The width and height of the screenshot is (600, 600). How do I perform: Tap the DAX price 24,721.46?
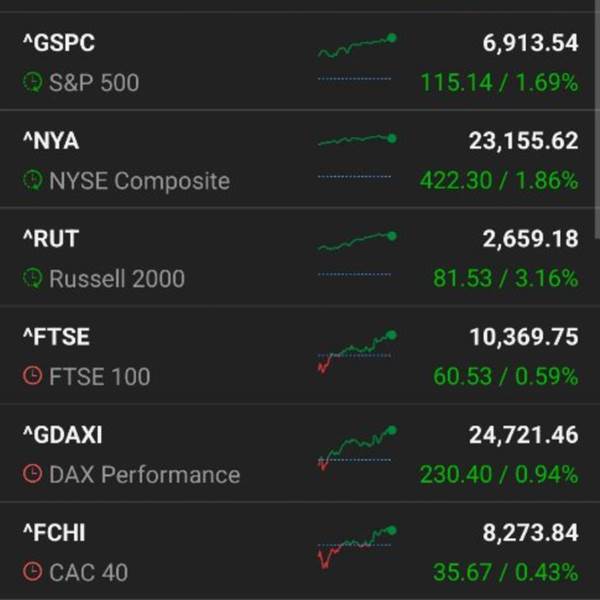click(523, 435)
